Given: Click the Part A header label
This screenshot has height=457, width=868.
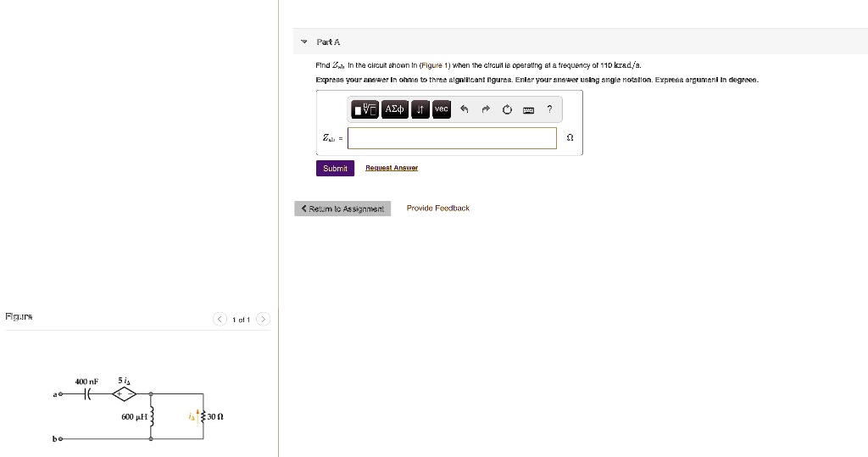Looking at the screenshot, I should pos(328,42).
